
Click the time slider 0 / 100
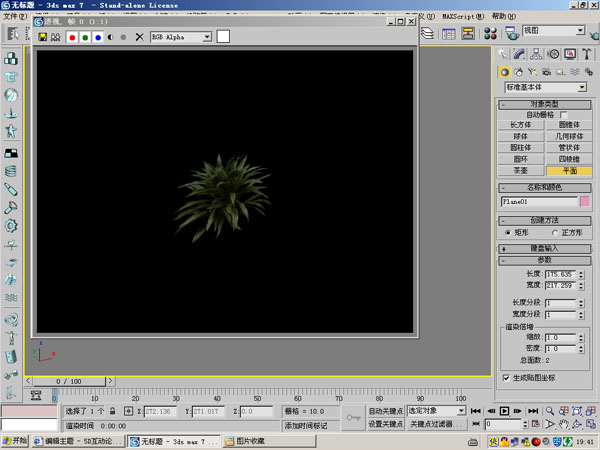pyautogui.click(x=69, y=382)
